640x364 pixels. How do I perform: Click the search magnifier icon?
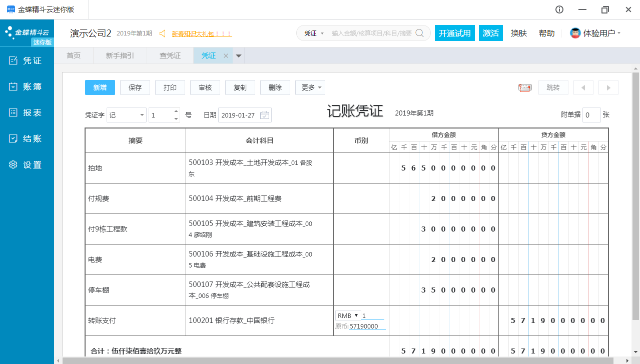pos(420,33)
